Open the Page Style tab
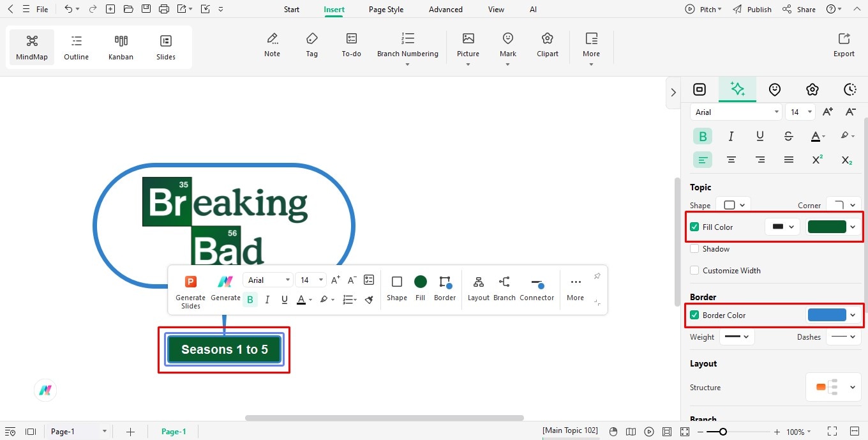The width and height of the screenshot is (868, 440). coord(386,10)
